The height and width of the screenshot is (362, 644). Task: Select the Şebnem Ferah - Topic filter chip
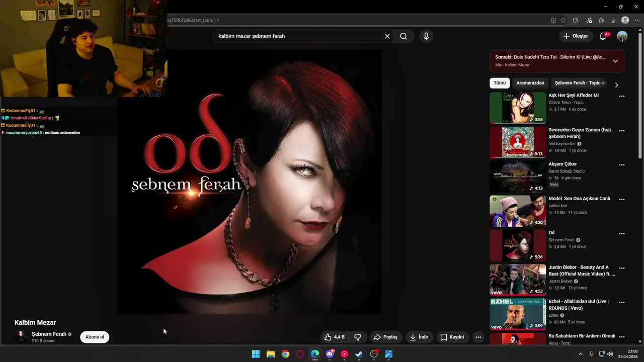click(x=580, y=83)
